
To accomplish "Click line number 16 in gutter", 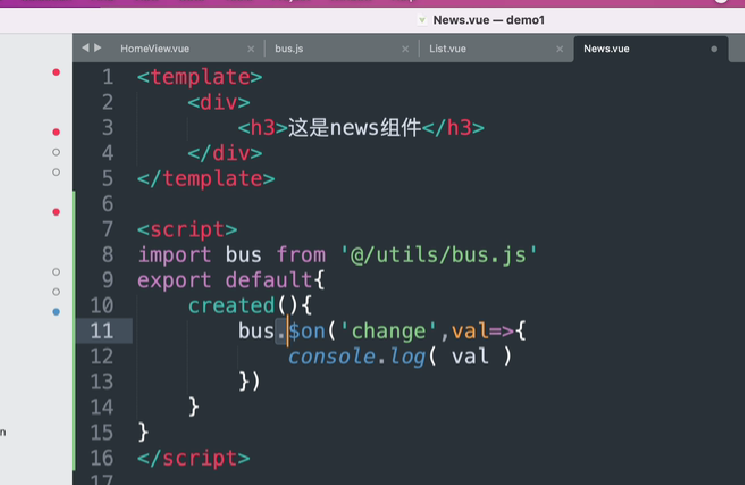I will click(102, 458).
